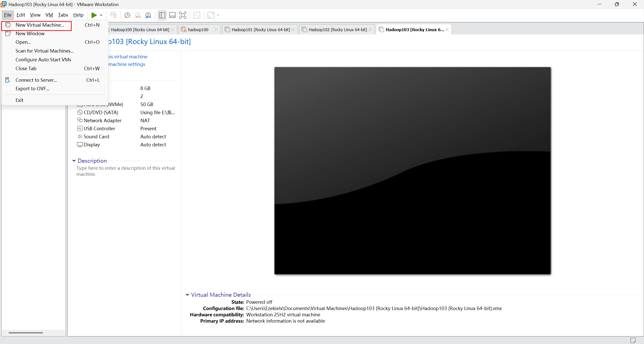The image size is (644, 344).
Task: Click the File menu
Action: 8,15
